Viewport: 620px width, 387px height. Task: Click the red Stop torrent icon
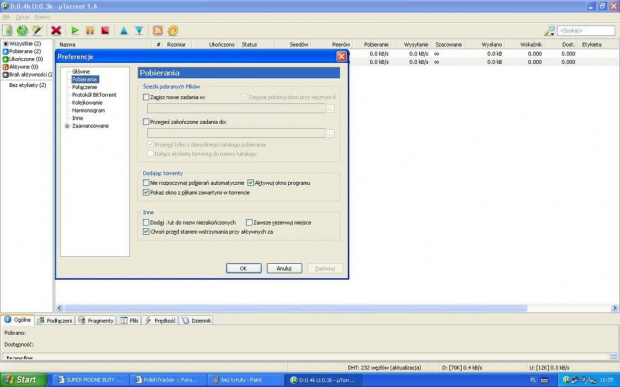point(105,30)
